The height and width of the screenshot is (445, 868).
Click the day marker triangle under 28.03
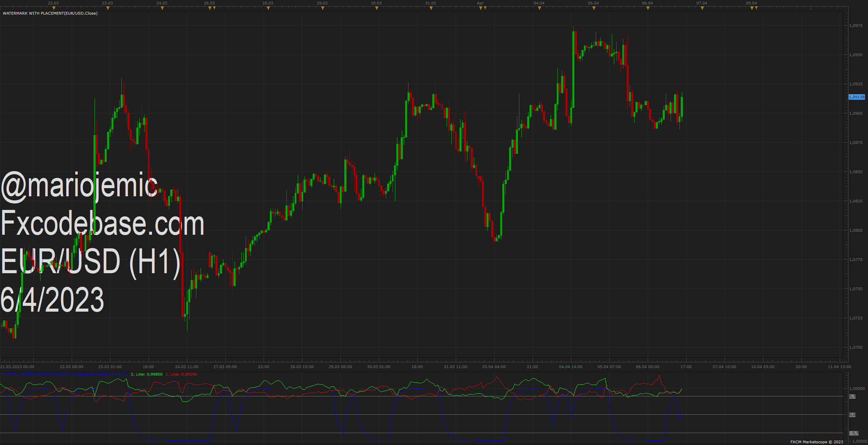(x=268, y=8)
